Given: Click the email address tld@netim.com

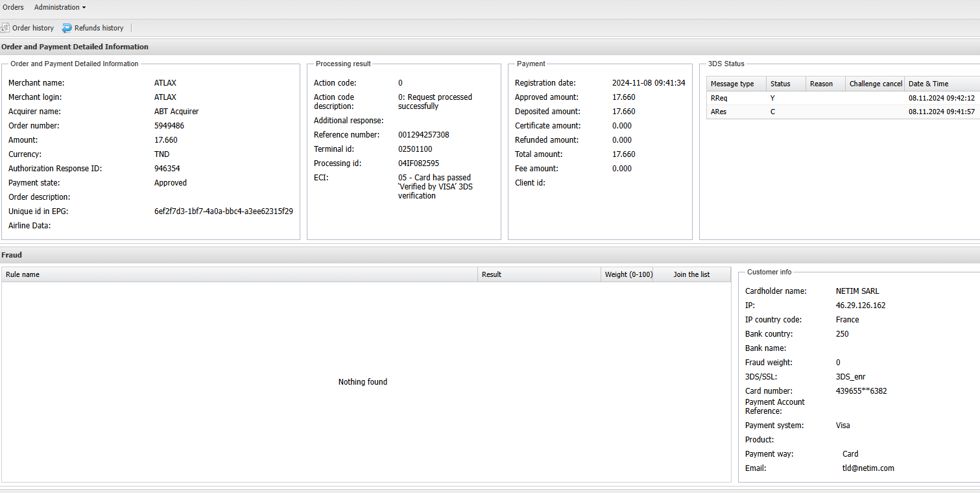Looking at the screenshot, I should point(868,468).
